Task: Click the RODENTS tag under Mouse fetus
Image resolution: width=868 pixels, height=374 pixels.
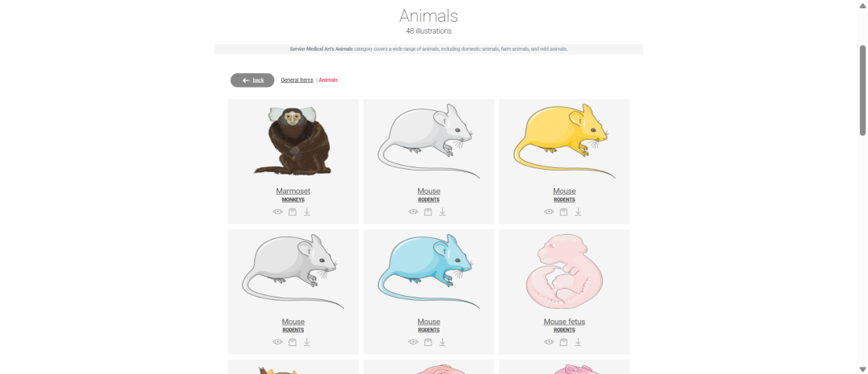Action: click(x=564, y=330)
